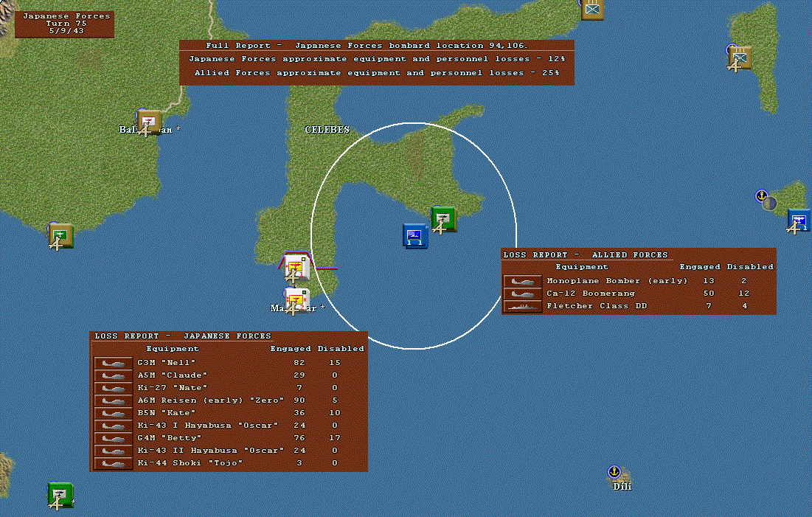Click the Fletcher Class DD disabled count 4
The height and width of the screenshot is (517, 812).
coord(745,306)
